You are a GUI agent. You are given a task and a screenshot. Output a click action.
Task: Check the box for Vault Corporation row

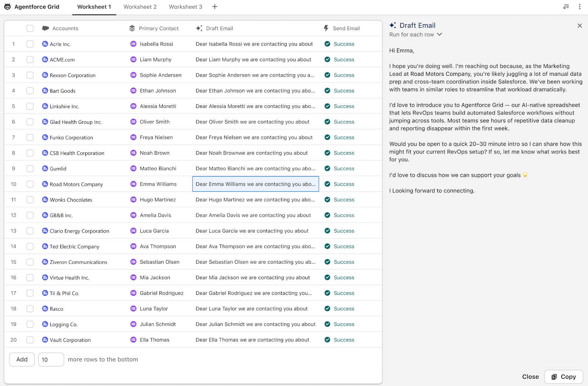tap(30, 340)
